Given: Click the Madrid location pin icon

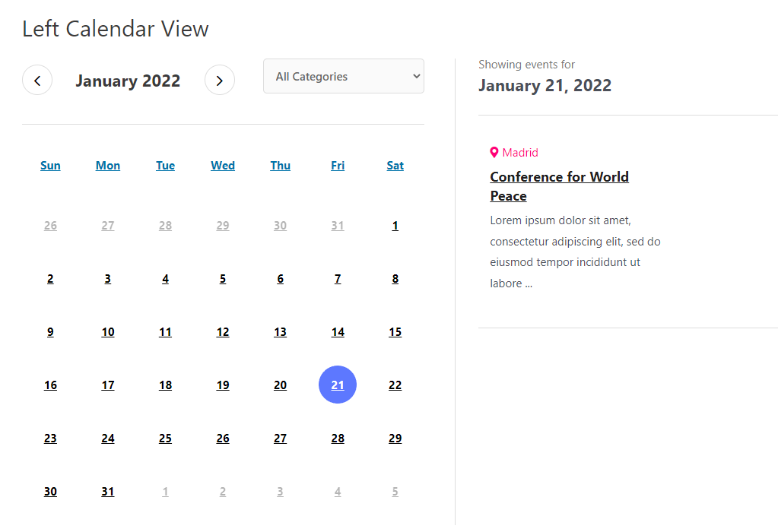Looking at the screenshot, I should 494,152.
